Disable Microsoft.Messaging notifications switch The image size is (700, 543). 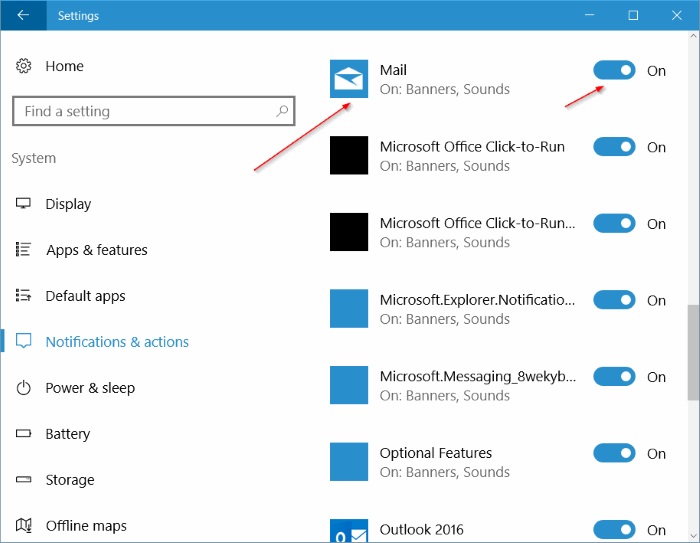[x=614, y=376]
